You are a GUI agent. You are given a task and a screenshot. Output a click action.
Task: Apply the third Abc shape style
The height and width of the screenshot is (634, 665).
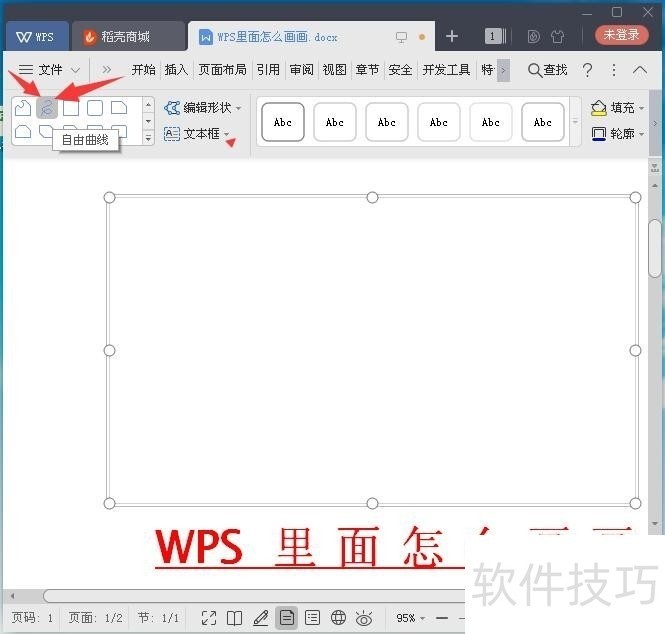[x=387, y=122]
